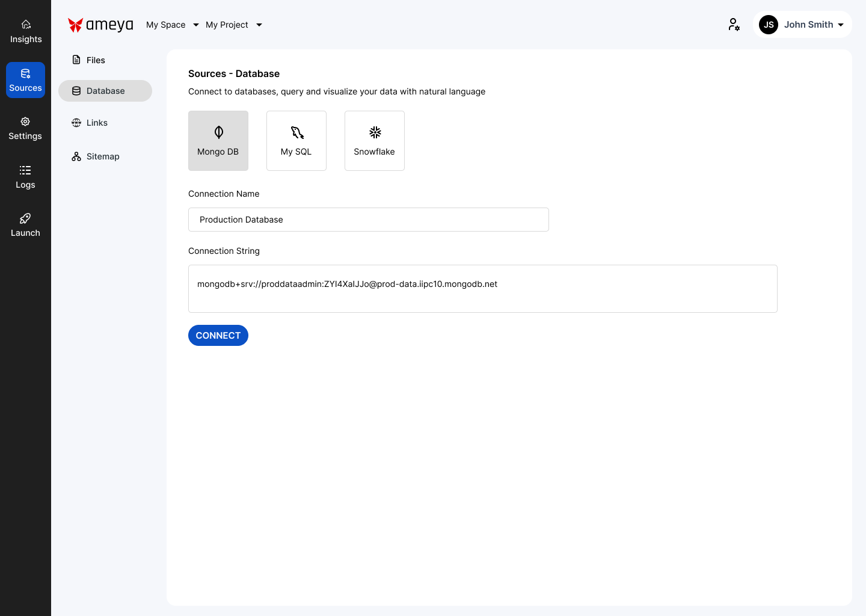The image size is (866, 616).
Task: Open the Sitemap sources section
Action: click(x=102, y=156)
